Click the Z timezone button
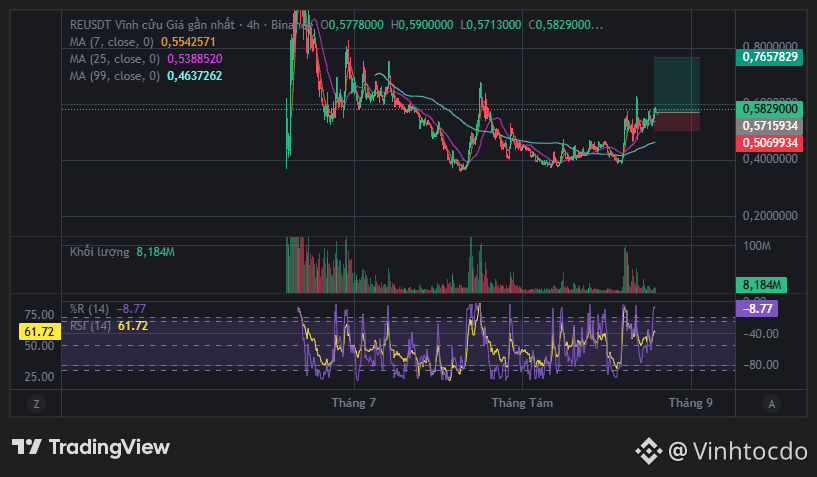This screenshot has width=817, height=477. 36,403
